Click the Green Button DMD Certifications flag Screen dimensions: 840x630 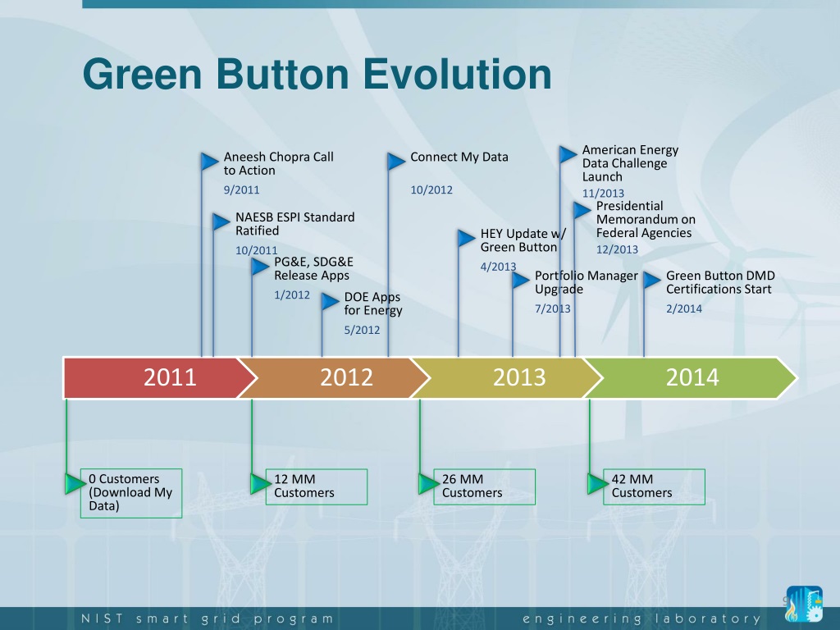click(652, 280)
